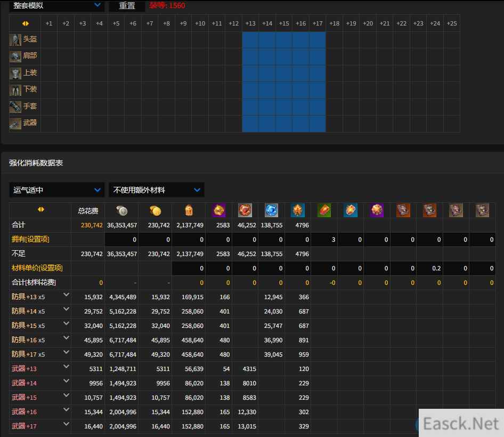Open the 运气适中 luck dropdown
The height and width of the screenshot is (437, 504).
57,190
